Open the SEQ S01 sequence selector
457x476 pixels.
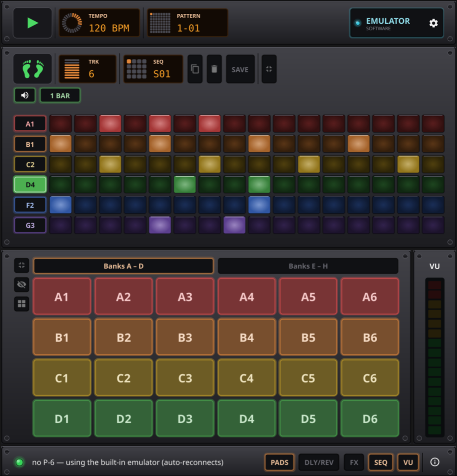click(153, 69)
